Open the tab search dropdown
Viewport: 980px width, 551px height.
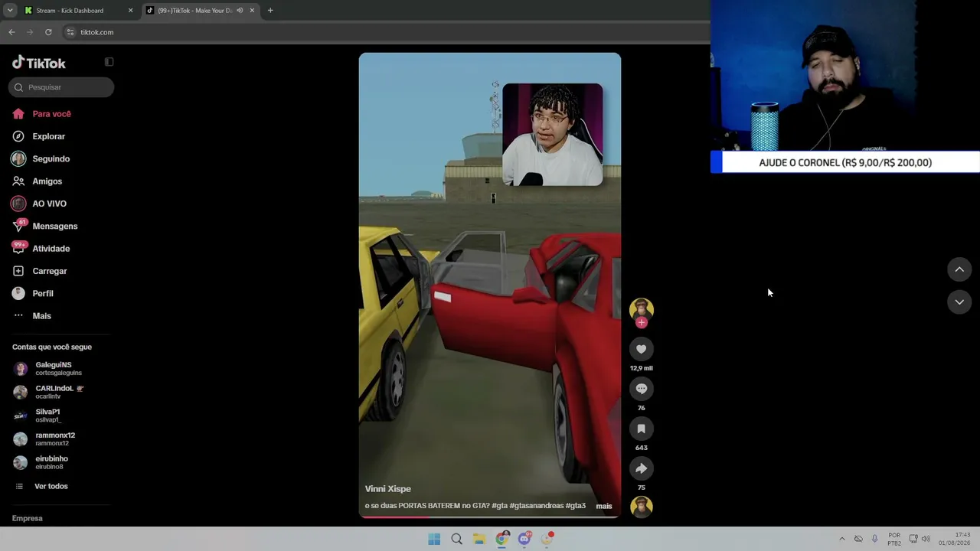click(x=10, y=11)
